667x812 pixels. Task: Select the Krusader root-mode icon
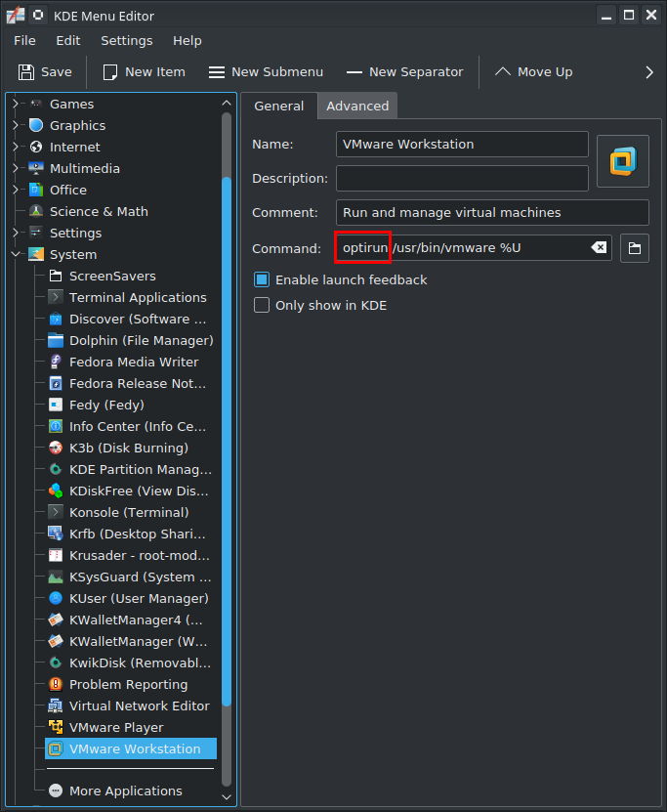56,555
